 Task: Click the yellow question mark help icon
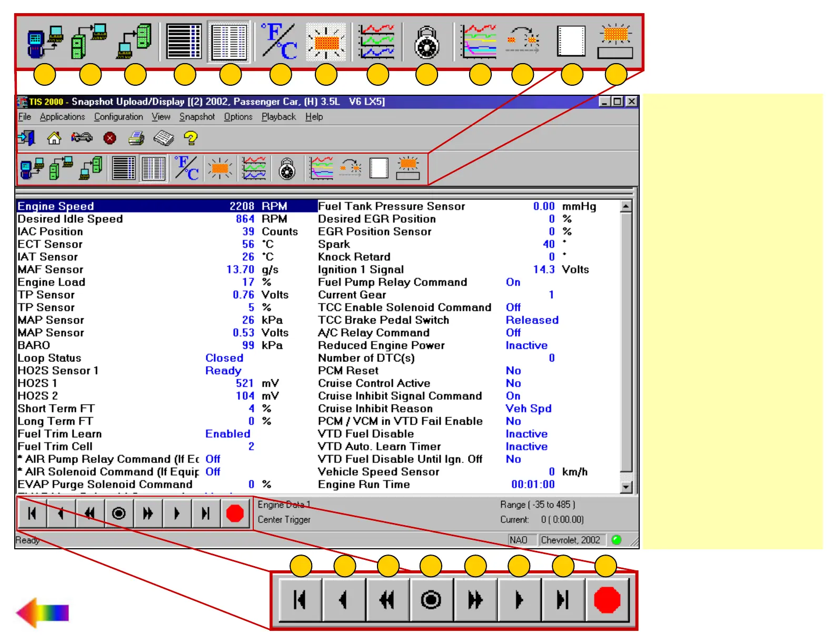tap(191, 138)
